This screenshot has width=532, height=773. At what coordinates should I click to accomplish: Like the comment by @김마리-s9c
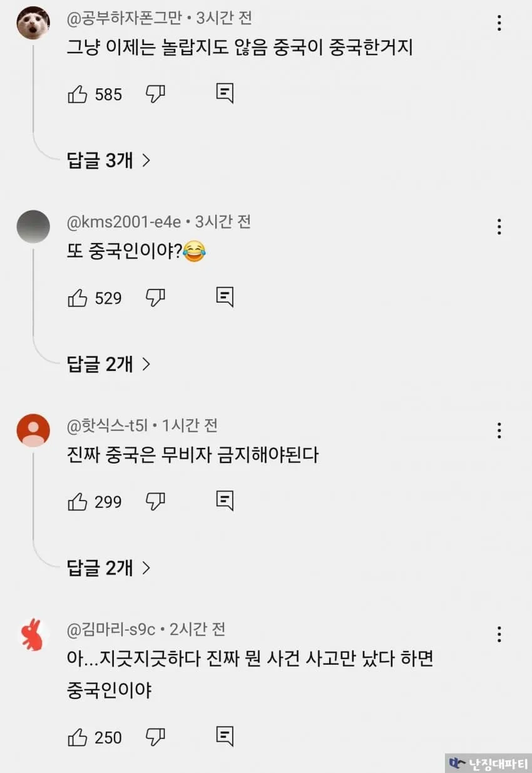pyautogui.click(x=77, y=737)
